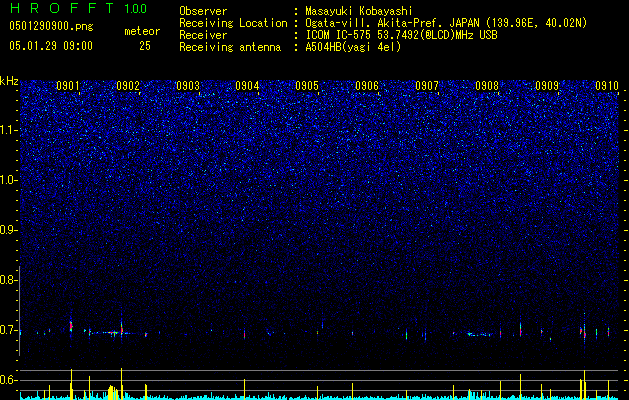Click the 0.6 frequency axis label
Screen dimensions: 629x400
coord(8,380)
